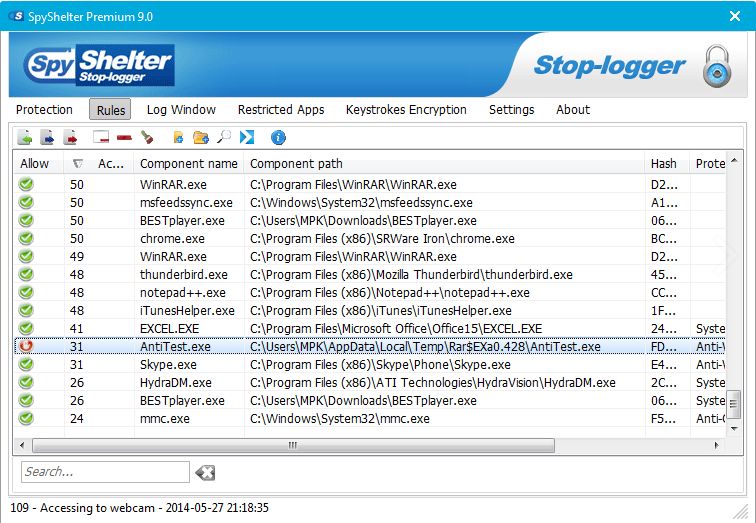
Task: Click the blue arrow square toolbar icon
Action: pyautogui.click(x=247, y=137)
